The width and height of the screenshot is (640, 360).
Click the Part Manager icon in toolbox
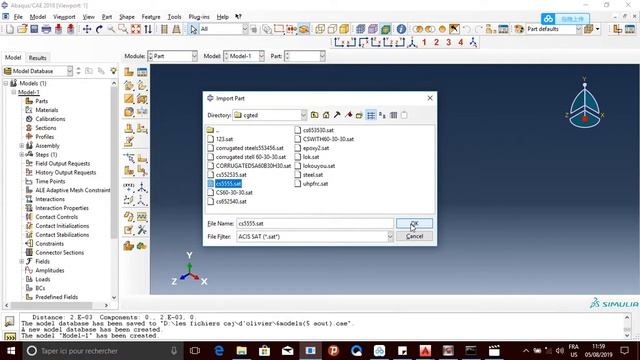pos(142,72)
